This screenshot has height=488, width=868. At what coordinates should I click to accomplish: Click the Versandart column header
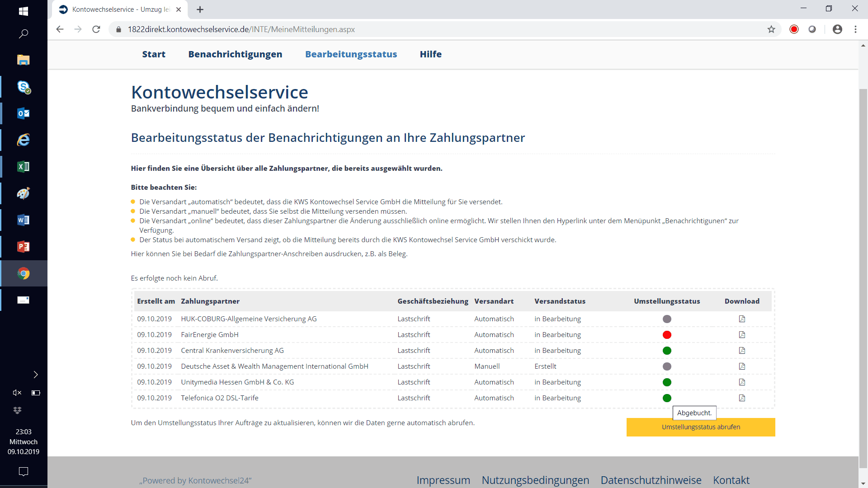tap(494, 301)
